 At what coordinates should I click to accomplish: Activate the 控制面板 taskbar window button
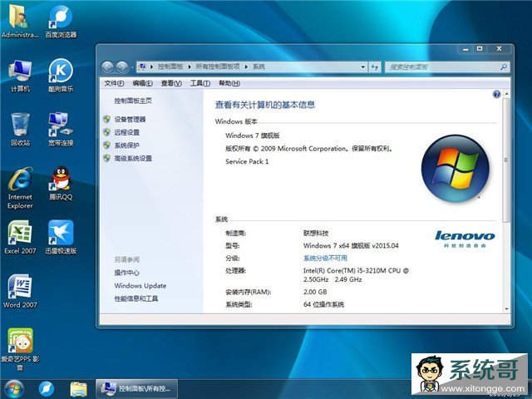(x=136, y=389)
